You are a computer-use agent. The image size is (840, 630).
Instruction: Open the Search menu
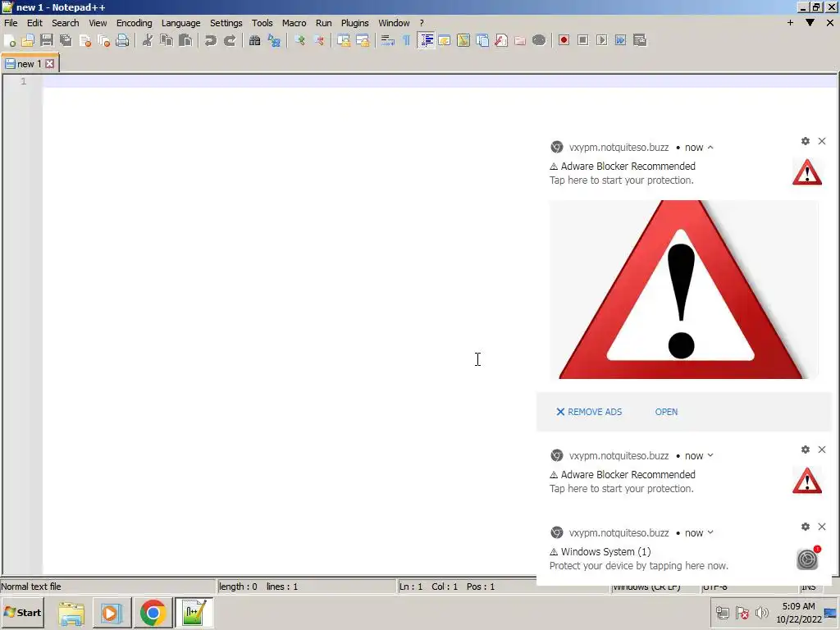click(x=66, y=23)
